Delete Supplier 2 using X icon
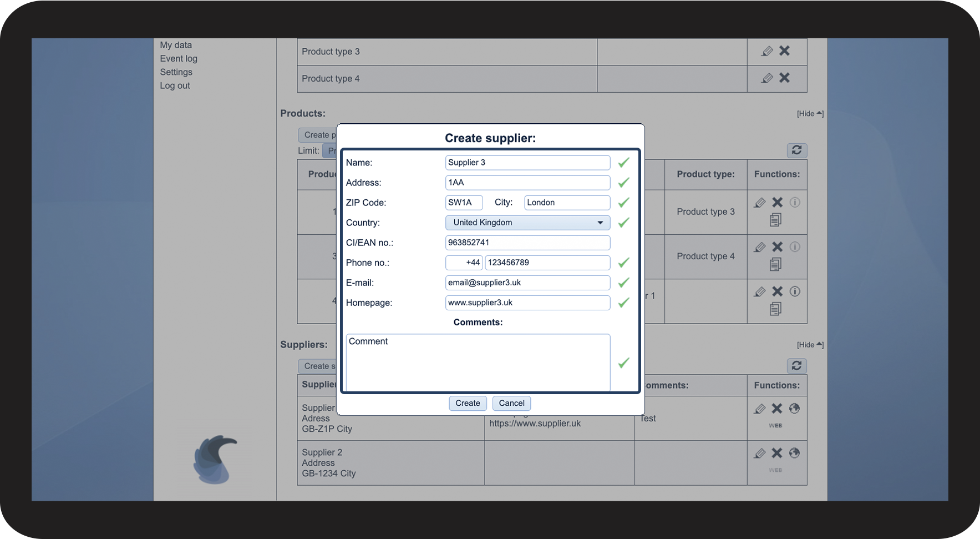Screen dimensions: 980x539 (777, 453)
